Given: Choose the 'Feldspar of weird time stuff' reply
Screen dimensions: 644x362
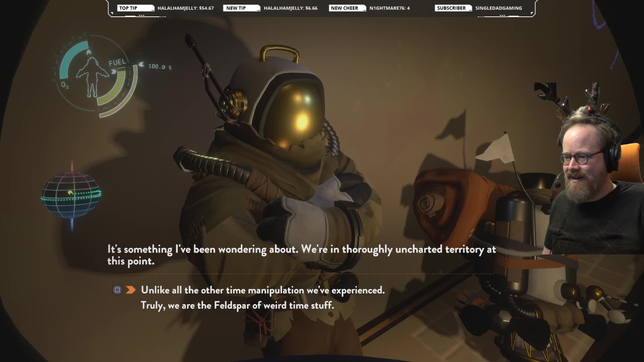Looking at the screenshot, I should pyautogui.click(x=237, y=305).
